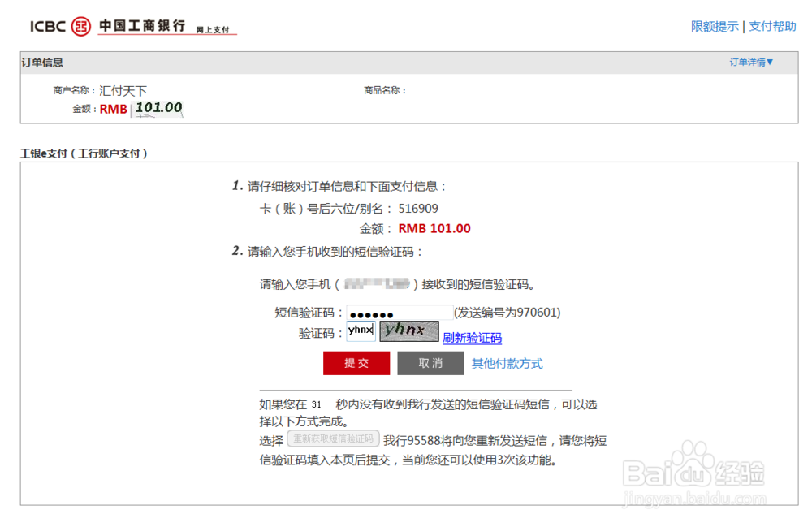This screenshot has height=527, width=812.
Task: Click the 商品名称 label
Action: [x=385, y=90]
